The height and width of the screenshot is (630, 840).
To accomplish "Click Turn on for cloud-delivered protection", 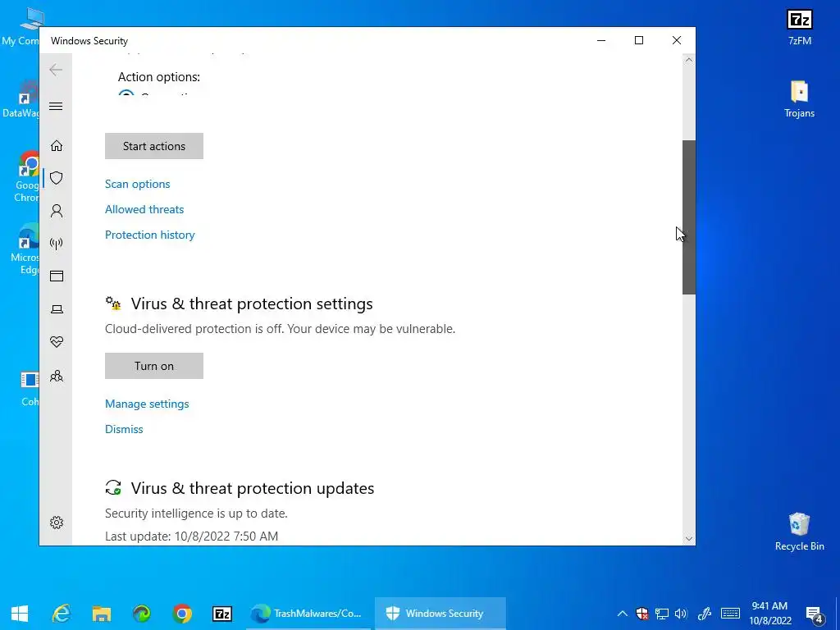I will (153, 366).
